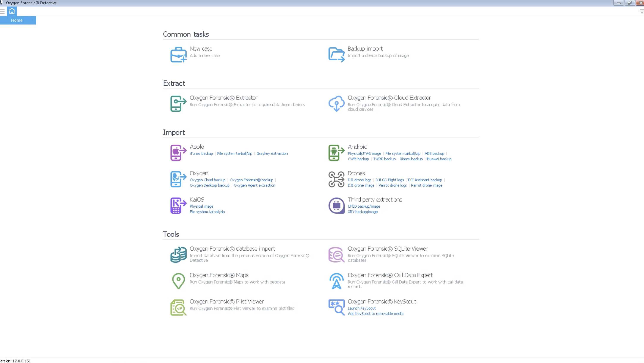The image size is (644, 363).
Task: Import Android Physical/JTAG image
Action: coord(364,154)
